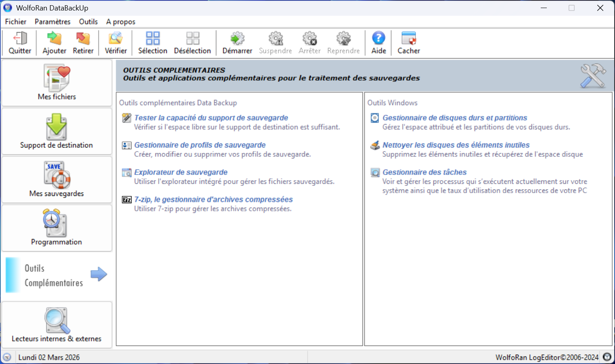The height and width of the screenshot is (364, 615).
Task: Open the Paramètres menu
Action: point(52,22)
